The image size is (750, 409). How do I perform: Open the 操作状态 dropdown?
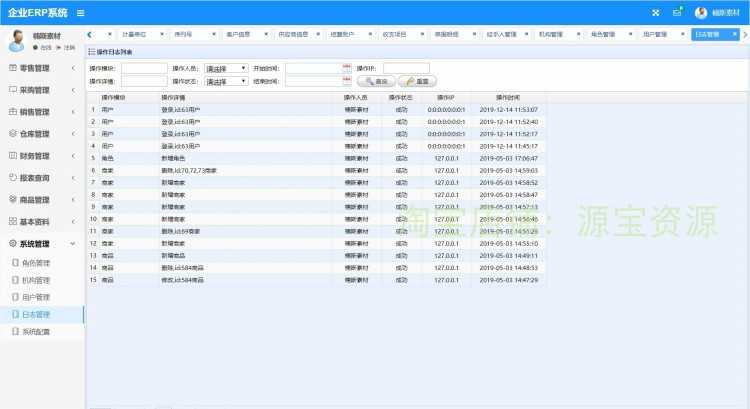[226, 81]
